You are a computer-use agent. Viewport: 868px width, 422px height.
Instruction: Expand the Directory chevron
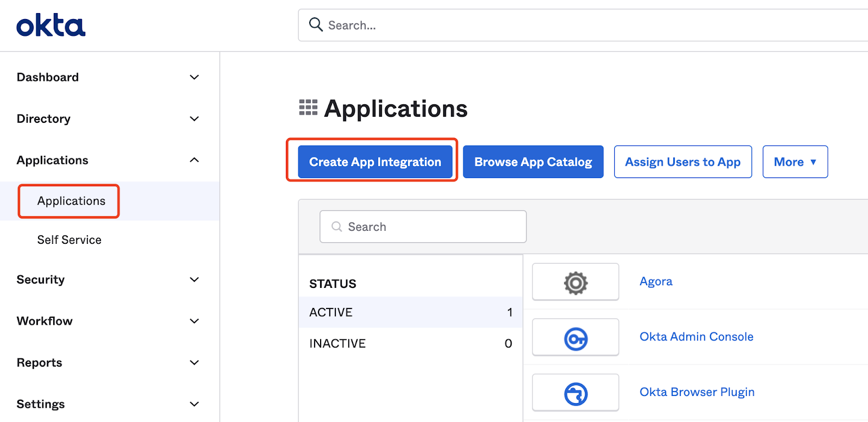click(194, 118)
